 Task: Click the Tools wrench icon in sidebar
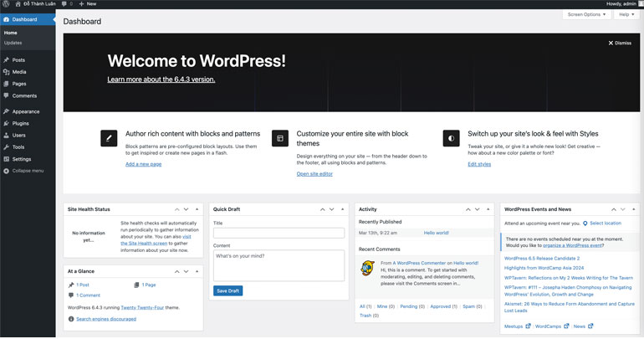coord(6,147)
